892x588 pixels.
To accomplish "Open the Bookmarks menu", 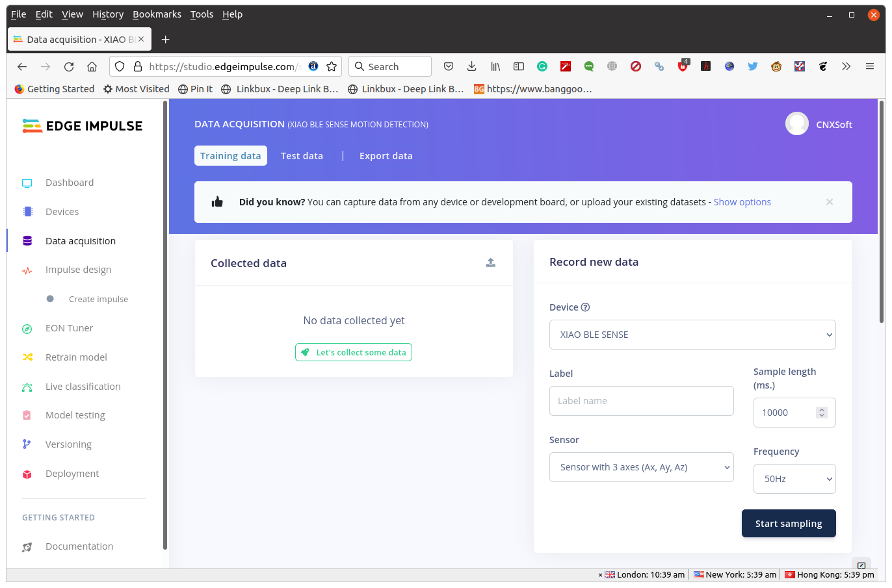I will click(x=157, y=14).
